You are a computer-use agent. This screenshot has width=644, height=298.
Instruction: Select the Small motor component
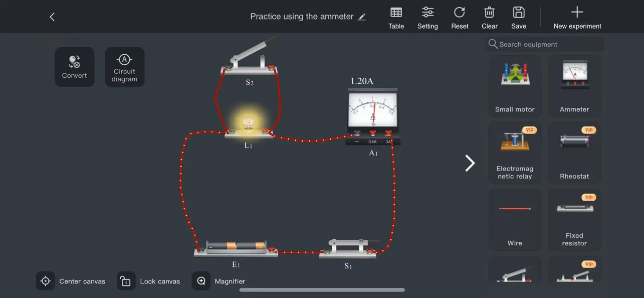coord(515,86)
